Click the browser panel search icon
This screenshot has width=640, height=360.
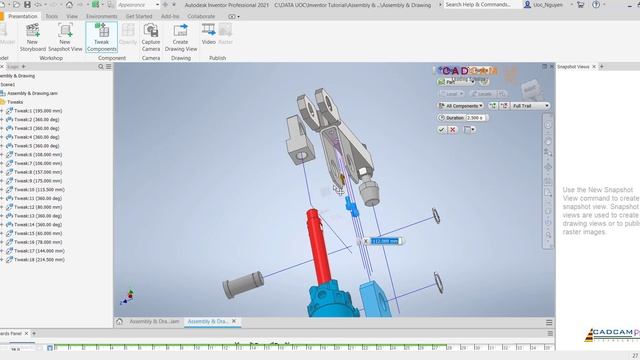tap(101, 67)
